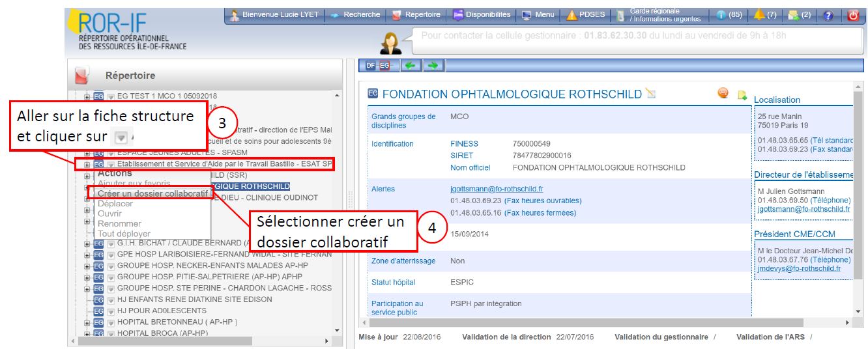Select Créer un dossier collaboratif
868x349 pixels.
pyautogui.click(x=153, y=194)
